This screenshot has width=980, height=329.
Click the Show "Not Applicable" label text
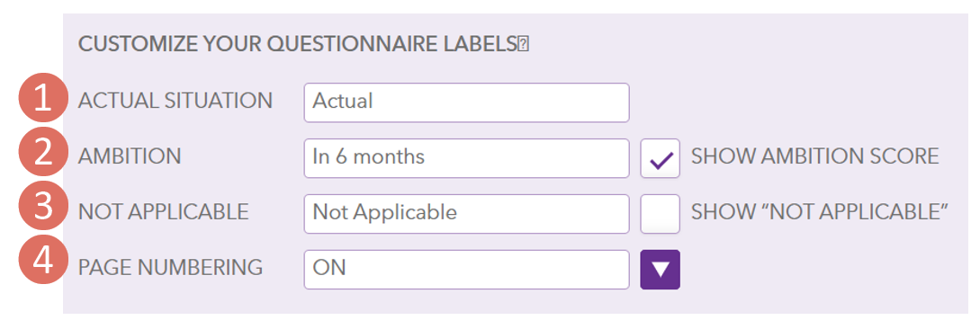[x=820, y=211]
